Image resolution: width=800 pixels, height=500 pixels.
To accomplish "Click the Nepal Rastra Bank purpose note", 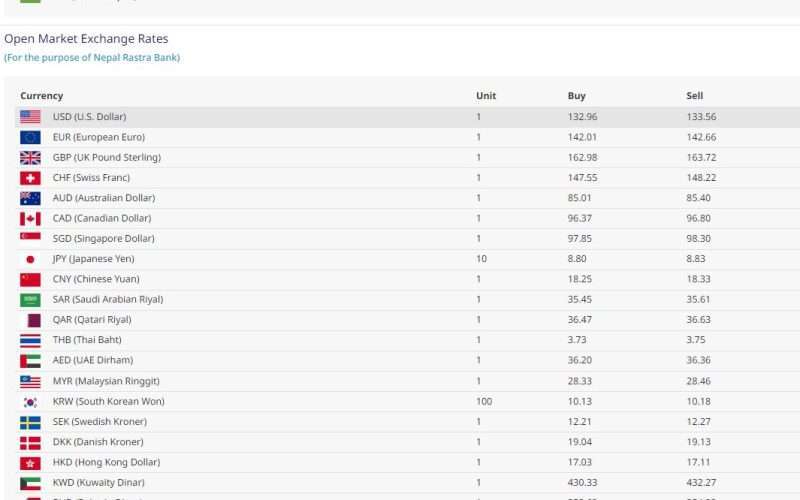I will [x=92, y=58].
